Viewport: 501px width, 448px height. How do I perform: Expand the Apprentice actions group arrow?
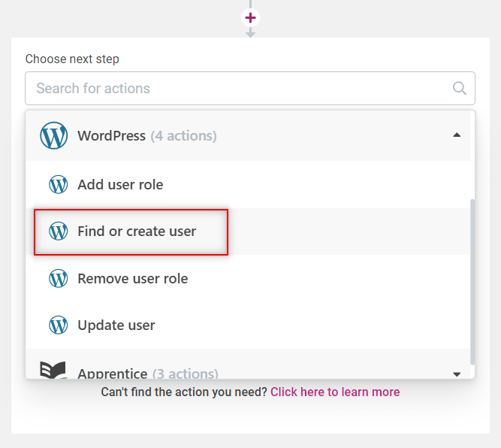457,374
